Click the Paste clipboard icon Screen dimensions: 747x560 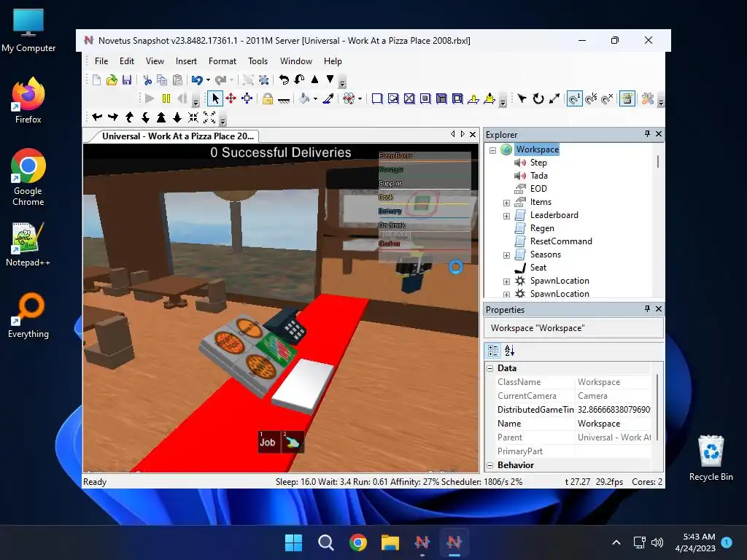[x=177, y=79]
